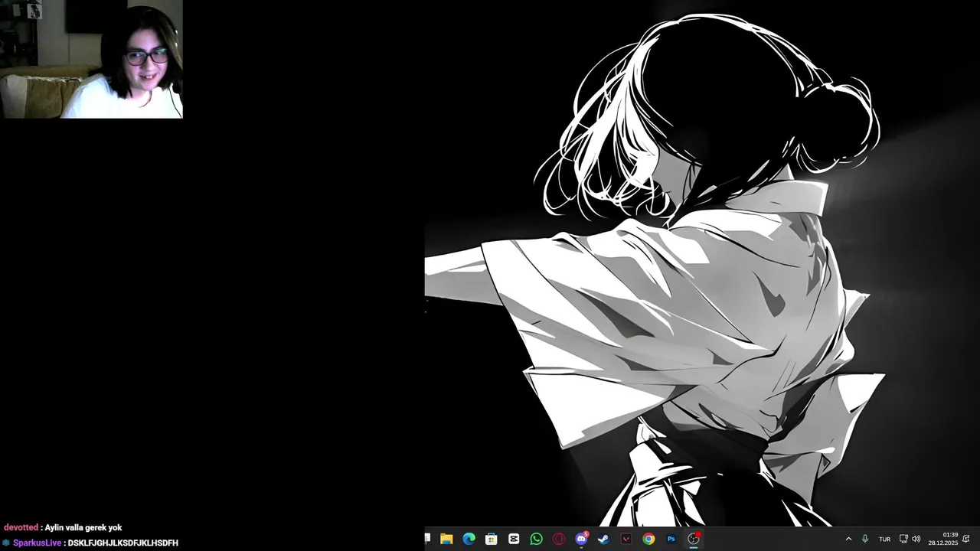
Task: Open the Microsoft Store icon
Action: click(x=492, y=539)
